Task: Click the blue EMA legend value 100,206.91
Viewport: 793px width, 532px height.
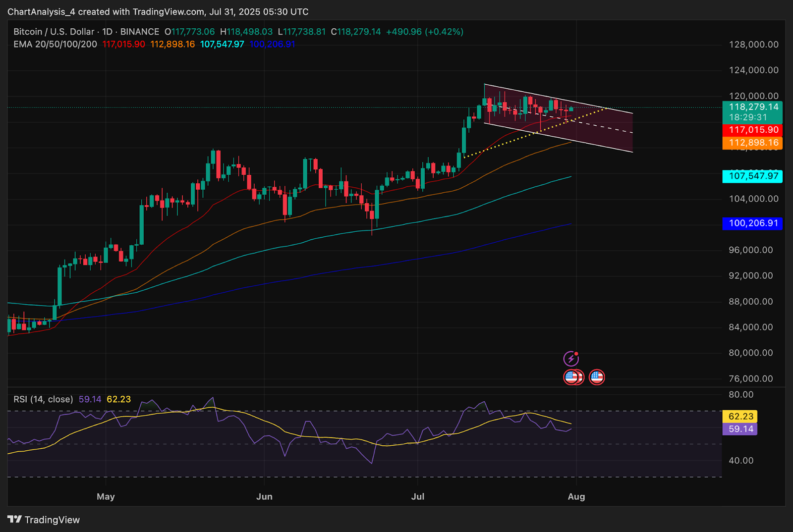Action: coord(272,44)
